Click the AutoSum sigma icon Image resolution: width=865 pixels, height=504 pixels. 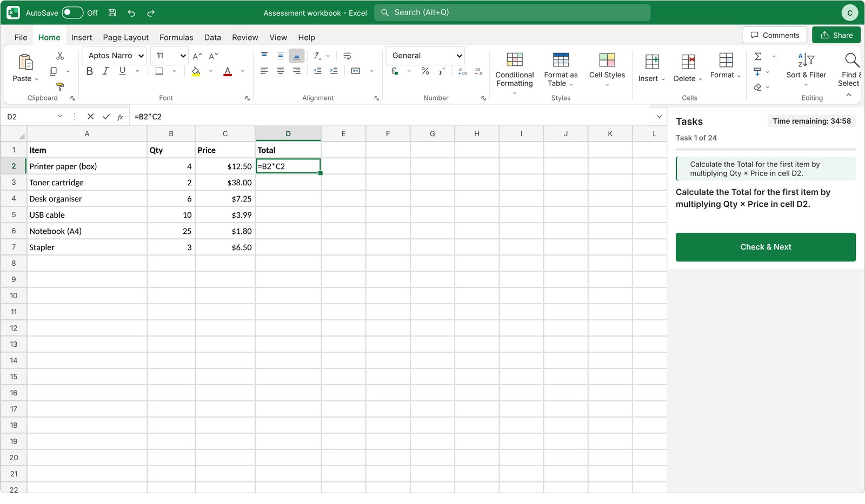click(x=758, y=56)
